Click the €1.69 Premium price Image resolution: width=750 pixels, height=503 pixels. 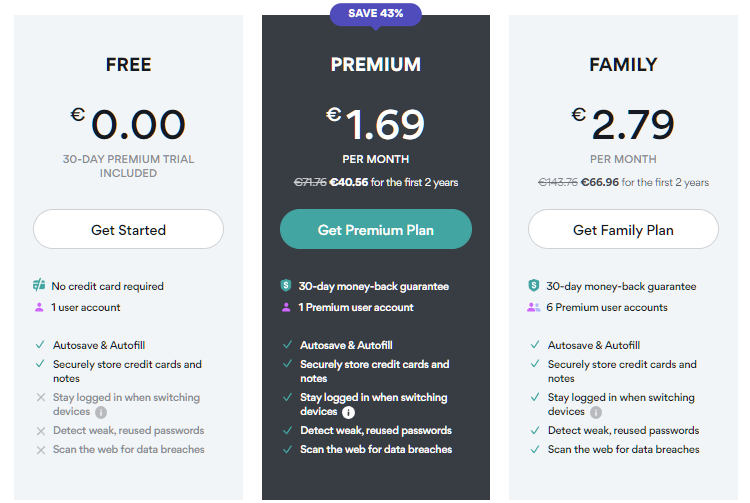(375, 124)
